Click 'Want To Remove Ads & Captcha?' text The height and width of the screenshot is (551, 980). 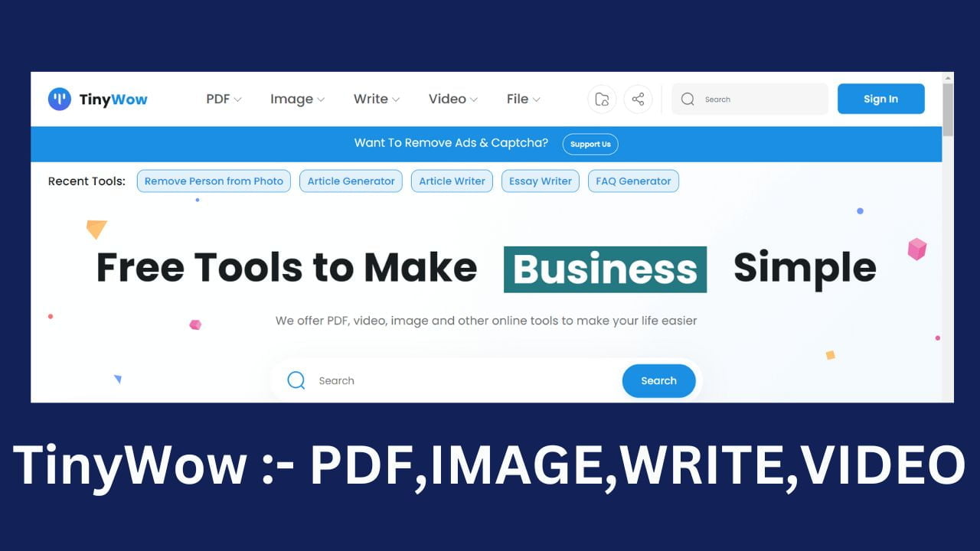click(451, 143)
